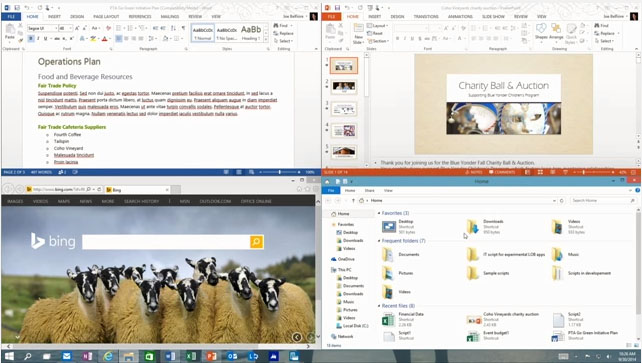Image resolution: width=642 pixels, height=363 pixels.
Task: Save the PowerPoint presentation
Action: coord(337,8)
